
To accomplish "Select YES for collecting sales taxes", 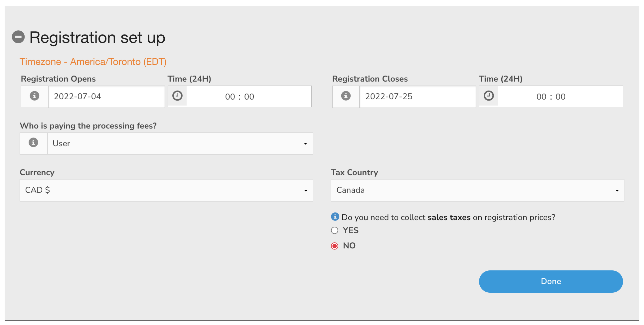I will (335, 230).
